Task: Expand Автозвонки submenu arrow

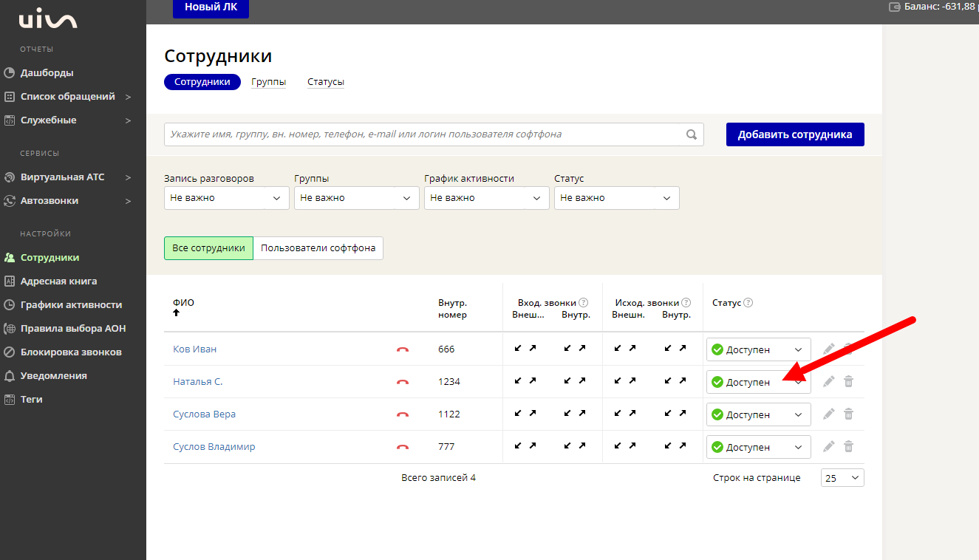Action: (128, 201)
